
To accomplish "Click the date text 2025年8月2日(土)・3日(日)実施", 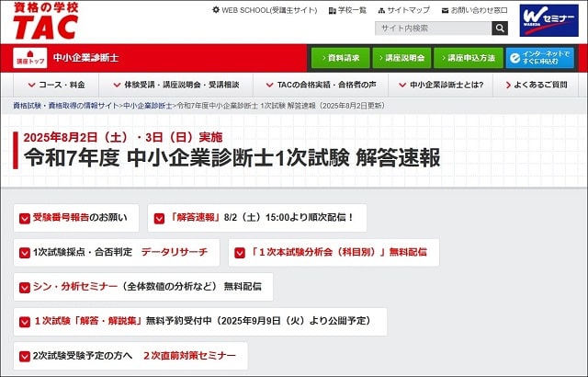I will [123, 137].
